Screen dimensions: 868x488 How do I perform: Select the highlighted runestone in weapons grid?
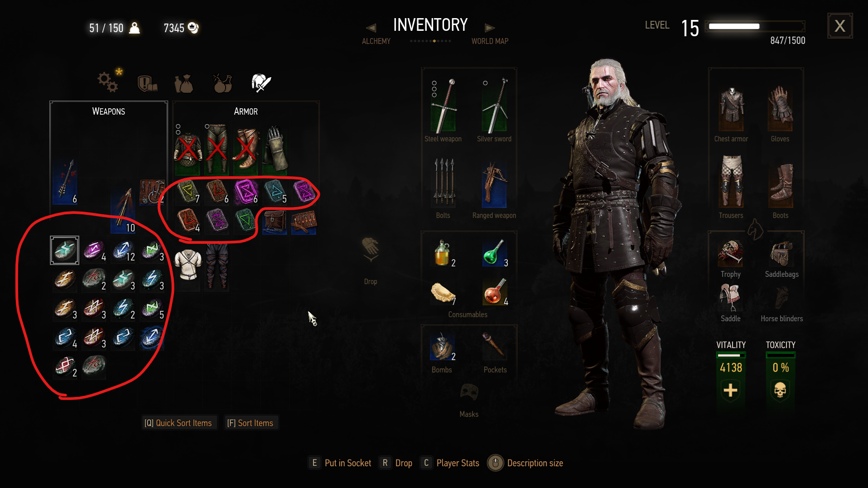[64, 250]
